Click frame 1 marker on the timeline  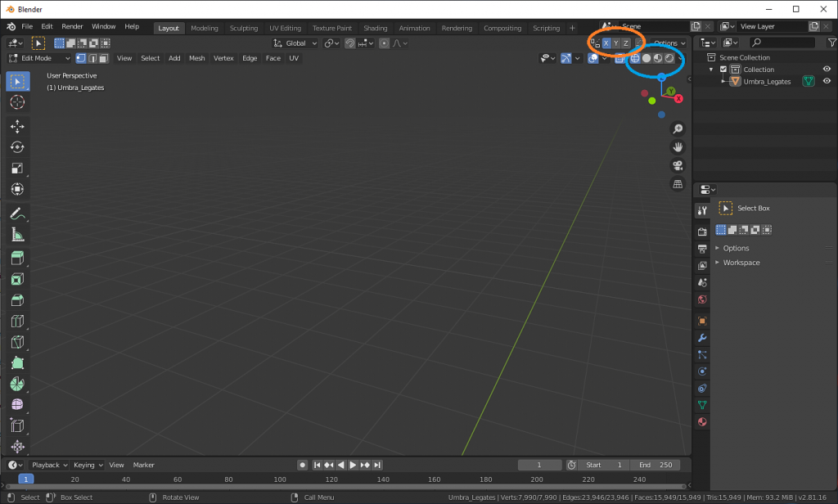coord(25,479)
